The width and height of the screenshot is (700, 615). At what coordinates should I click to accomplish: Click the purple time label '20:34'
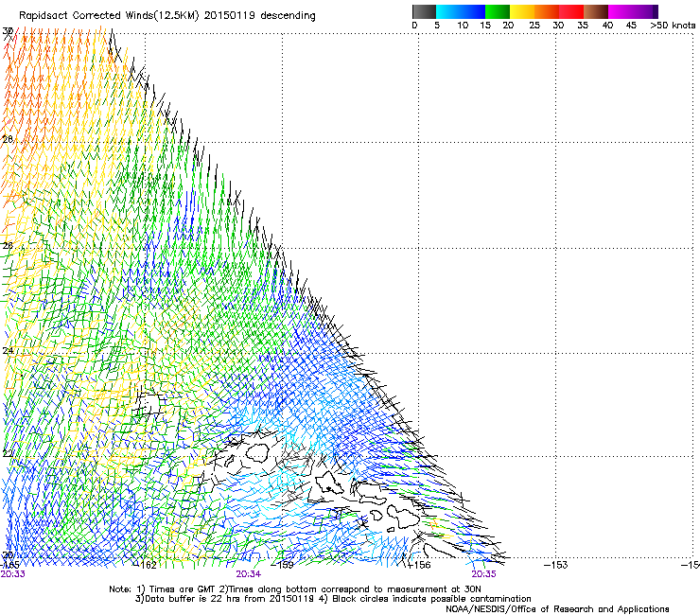pos(248,574)
